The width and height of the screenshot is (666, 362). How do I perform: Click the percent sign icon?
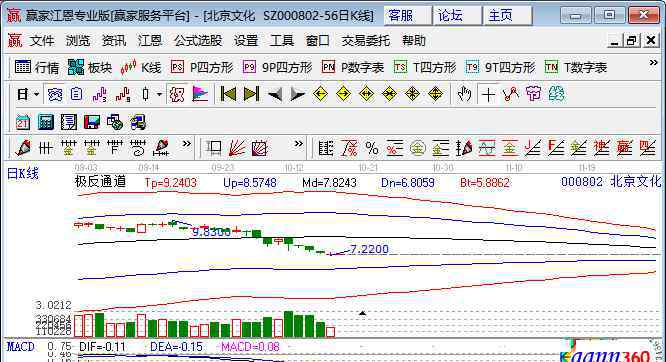(372, 148)
